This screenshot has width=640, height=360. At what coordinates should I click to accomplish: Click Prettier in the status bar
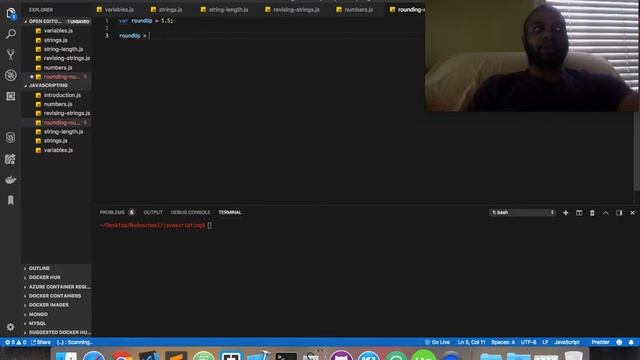600,342
